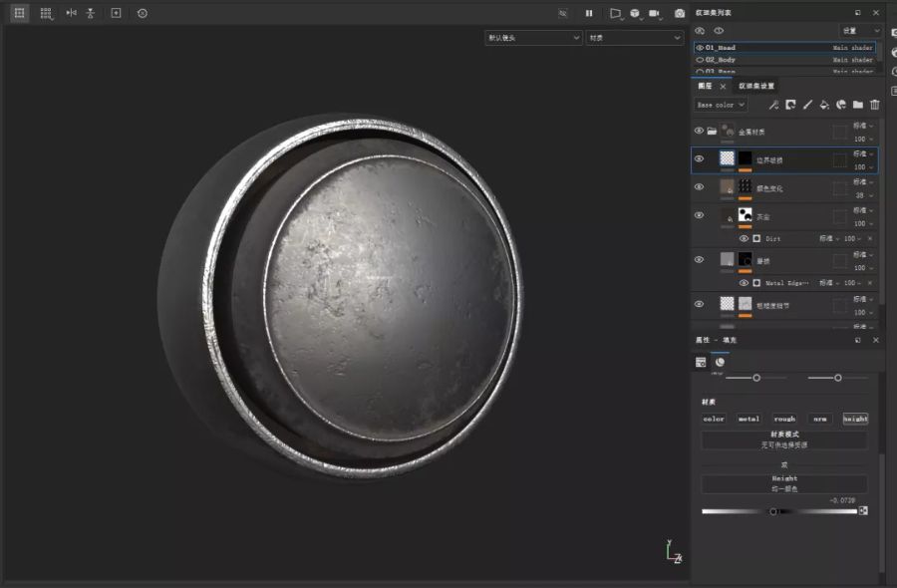Open the multi-grid layout icon in the top toolbar
This screenshot has width=897, height=588.
(46, 13)
